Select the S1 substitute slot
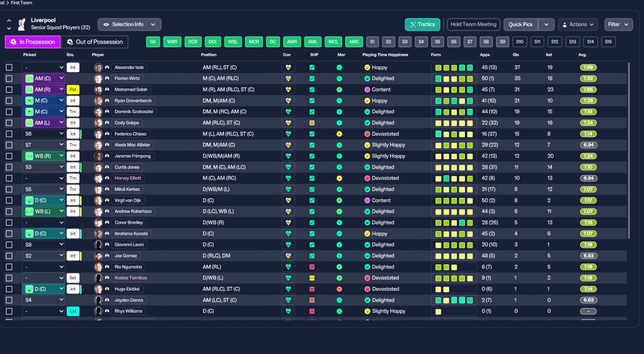 tap(372, 42)
